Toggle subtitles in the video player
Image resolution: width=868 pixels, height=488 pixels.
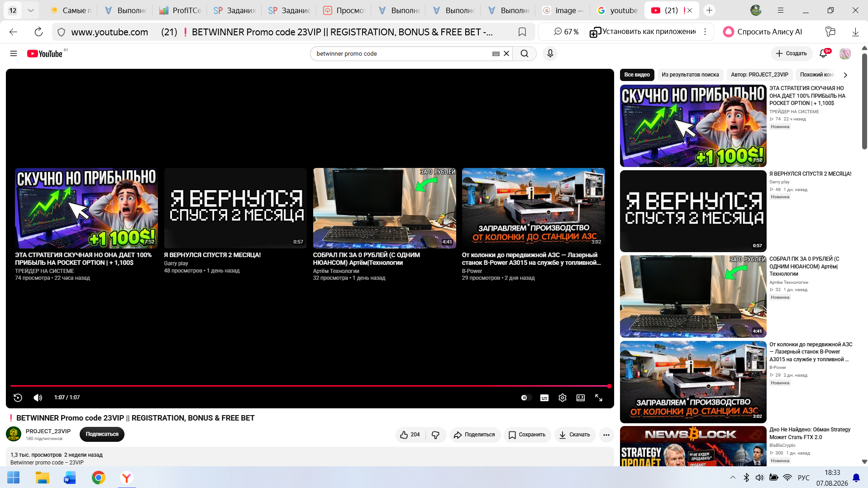coord(544,397)
